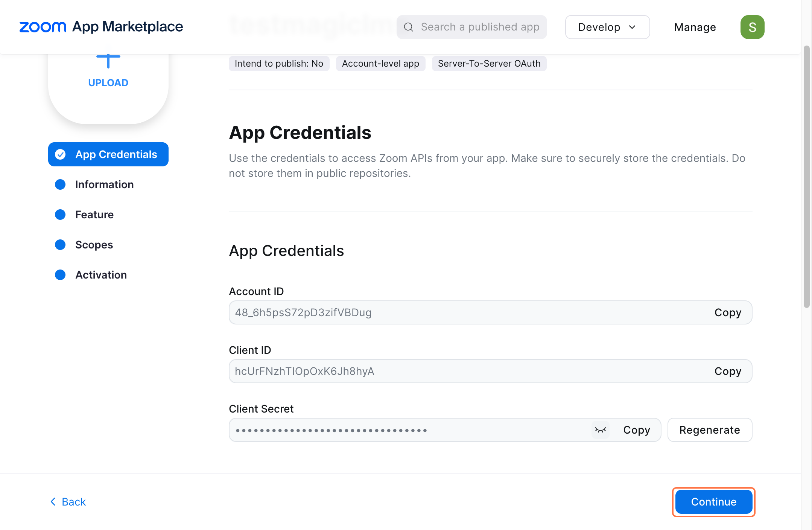This screenshot has height=530, width=812.
Task: Click the plus upload icon
Action: coord(108,61)
